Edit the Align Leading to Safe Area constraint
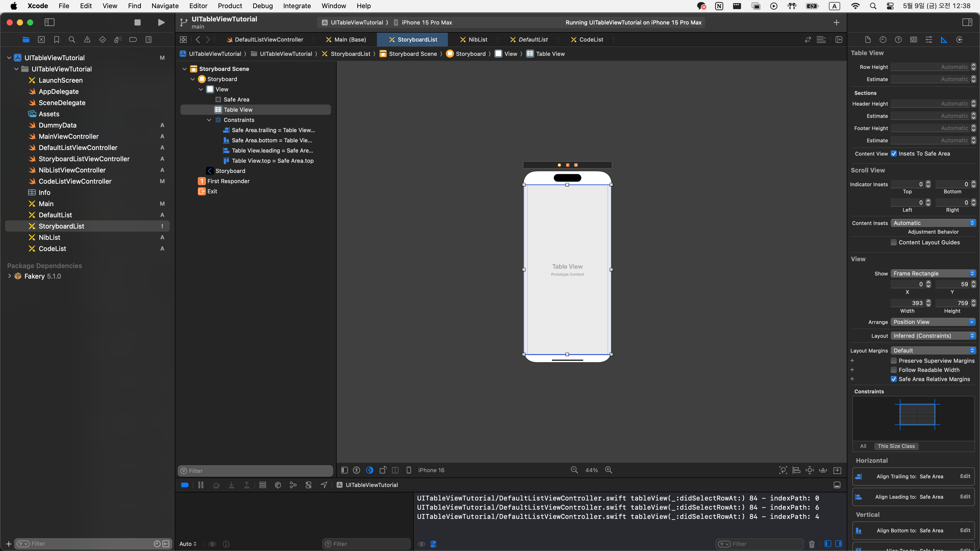The image size is (980, 551). pos(965,497)
